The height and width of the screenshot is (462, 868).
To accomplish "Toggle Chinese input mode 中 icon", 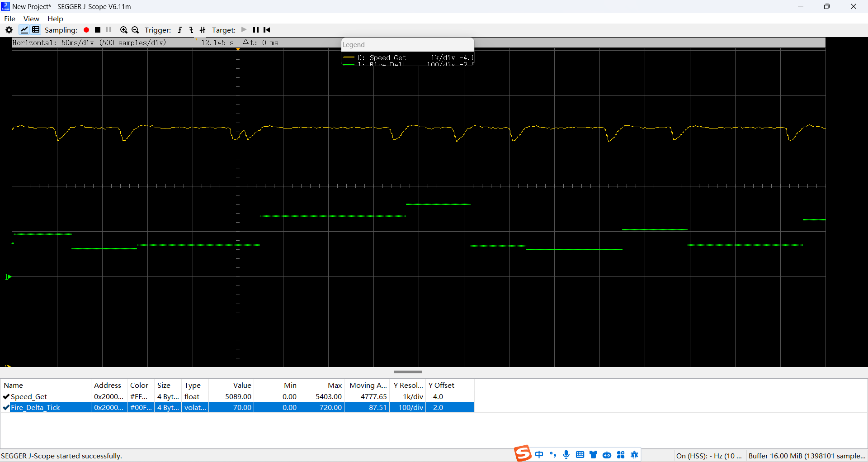I will [x=539, y=454].
